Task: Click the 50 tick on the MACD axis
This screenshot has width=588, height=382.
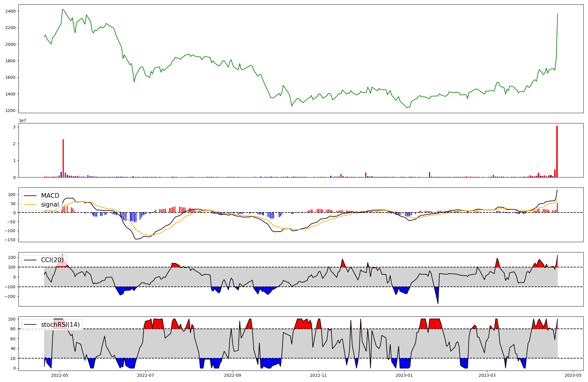Action: 13,204
